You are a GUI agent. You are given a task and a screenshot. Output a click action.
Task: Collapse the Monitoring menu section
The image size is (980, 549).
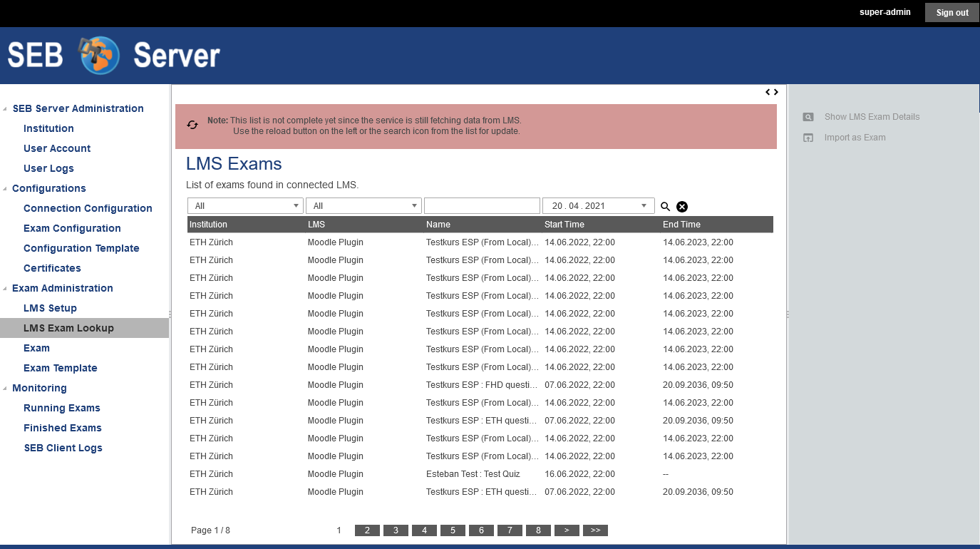tap(6, 389)
